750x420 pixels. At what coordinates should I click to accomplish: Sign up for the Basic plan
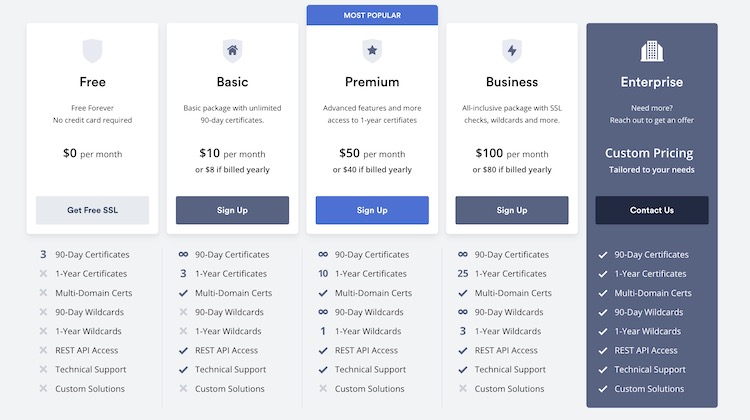(x=232, y=210)
